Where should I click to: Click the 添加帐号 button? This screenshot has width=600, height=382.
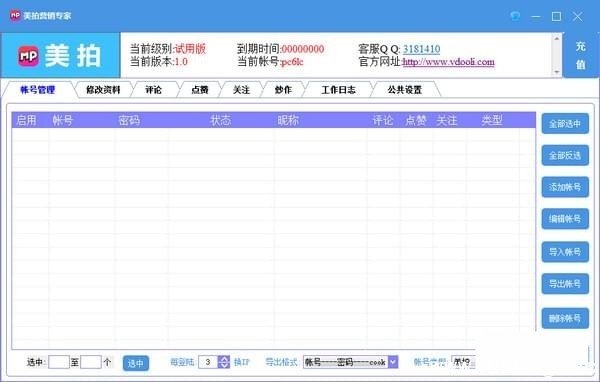coord(565,187)
